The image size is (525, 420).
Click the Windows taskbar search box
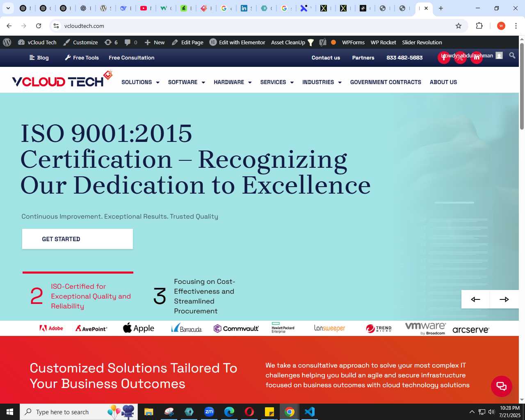click(x=78, y=412)
